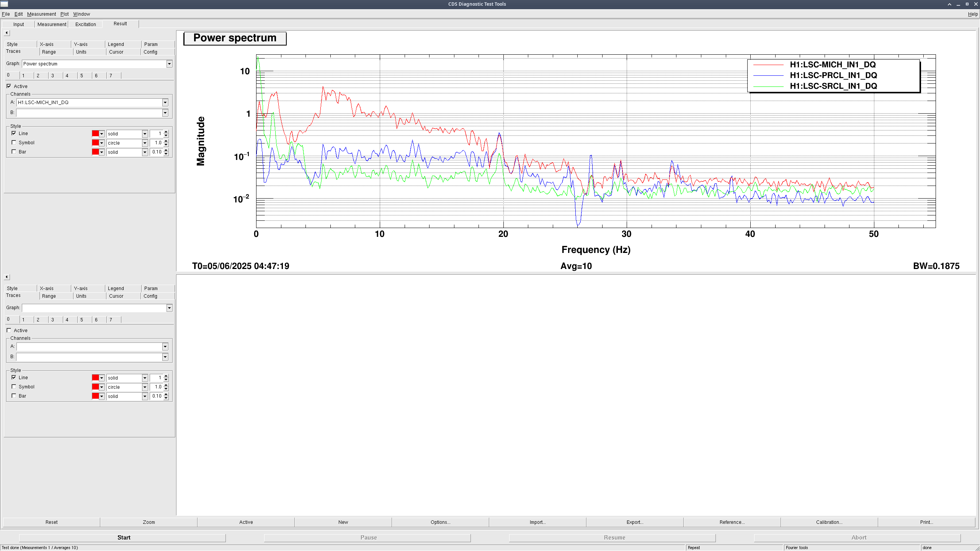Click the Calibration... button
Viewport: 980px width, 551px height.
click(x=830, y=522)
